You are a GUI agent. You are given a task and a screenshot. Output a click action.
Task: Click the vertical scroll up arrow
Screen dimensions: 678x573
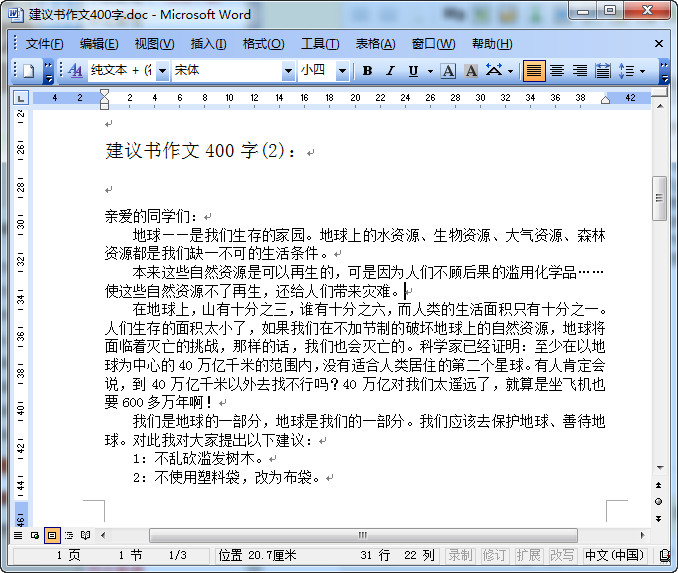[660, 106]
